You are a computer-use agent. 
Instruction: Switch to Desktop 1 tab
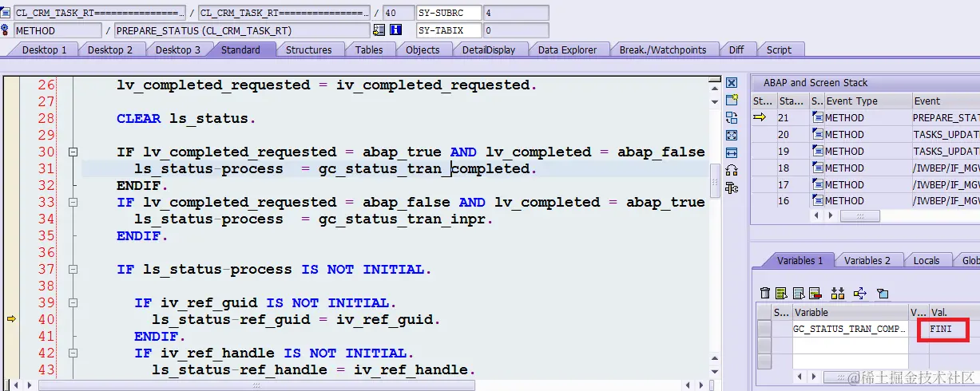pos(44,49)
